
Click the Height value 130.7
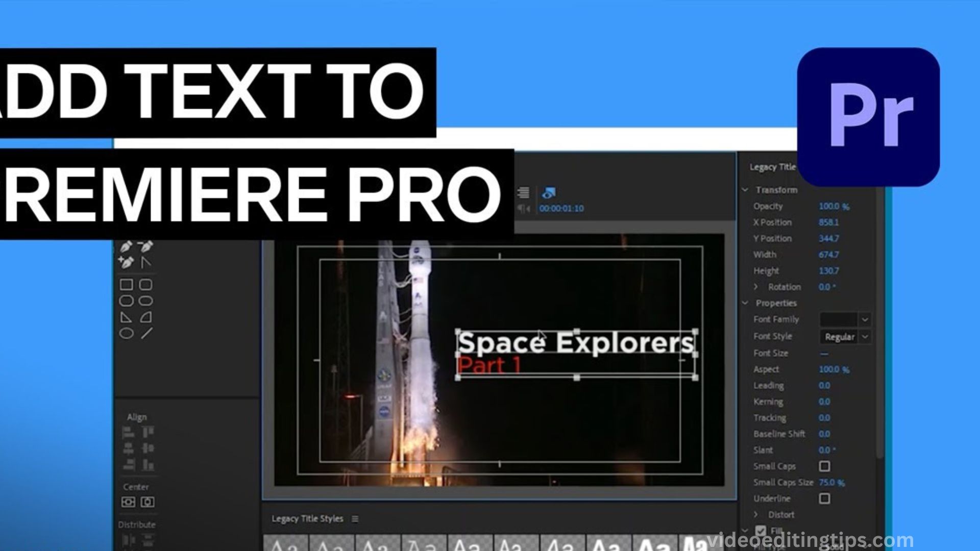[x=828, y=271]
